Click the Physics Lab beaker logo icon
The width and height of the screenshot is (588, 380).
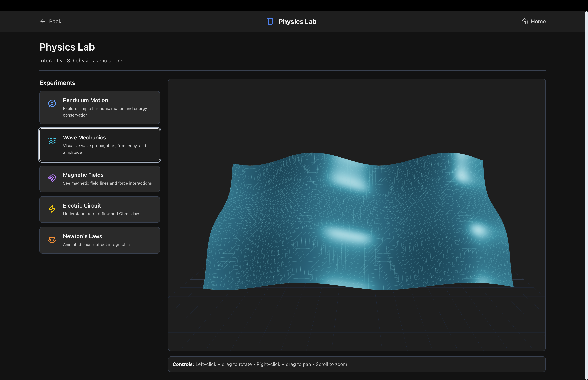pyautogui.click(x=270, y=21)
